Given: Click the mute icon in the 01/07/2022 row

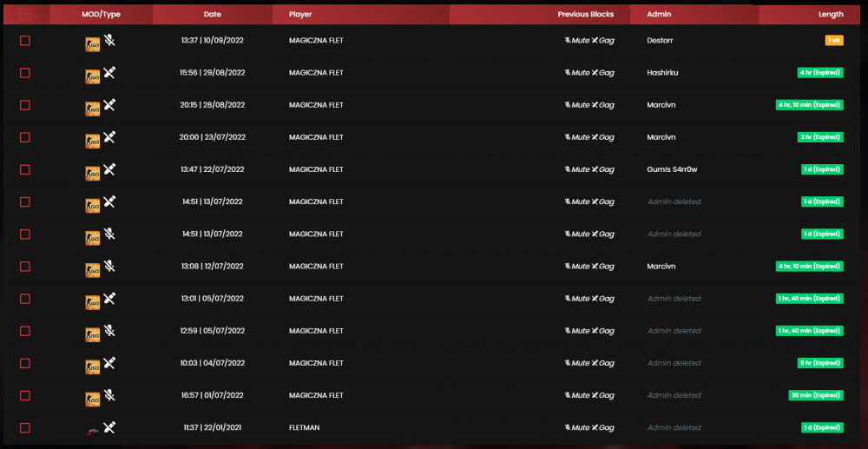Looking at the screenshot, I should point(109,395).
